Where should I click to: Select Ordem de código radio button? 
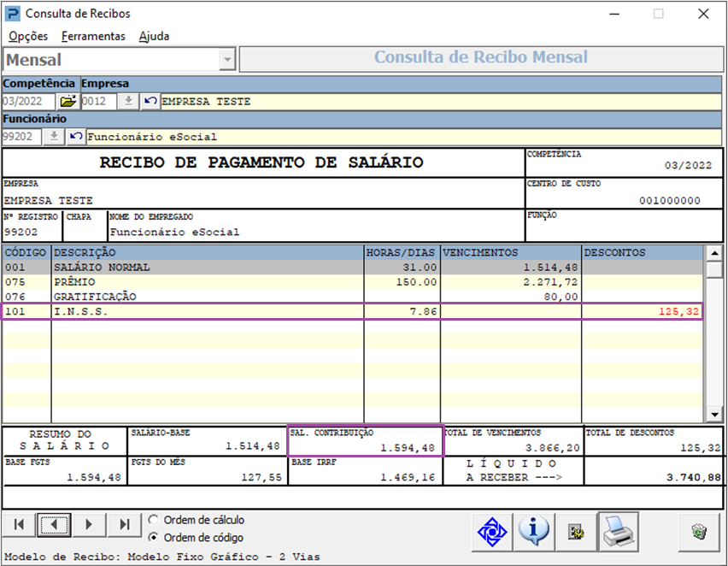(153, 537)
